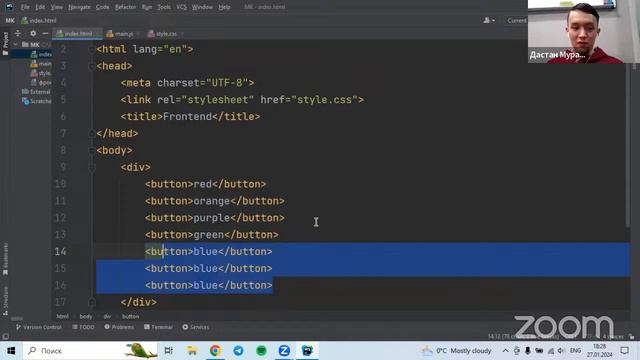640x360 pixels.
Task: Click body in the editor breadcrumbs
Action: point(86,316)
